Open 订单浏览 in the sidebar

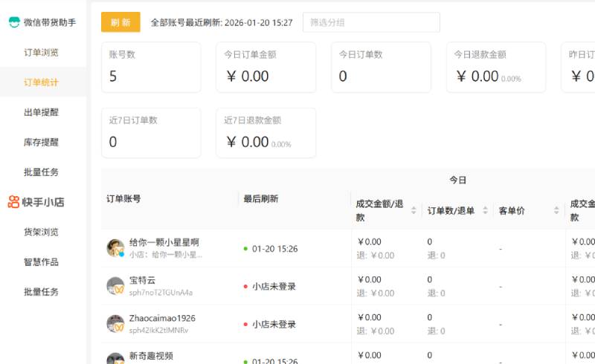[x=41, y=52]
